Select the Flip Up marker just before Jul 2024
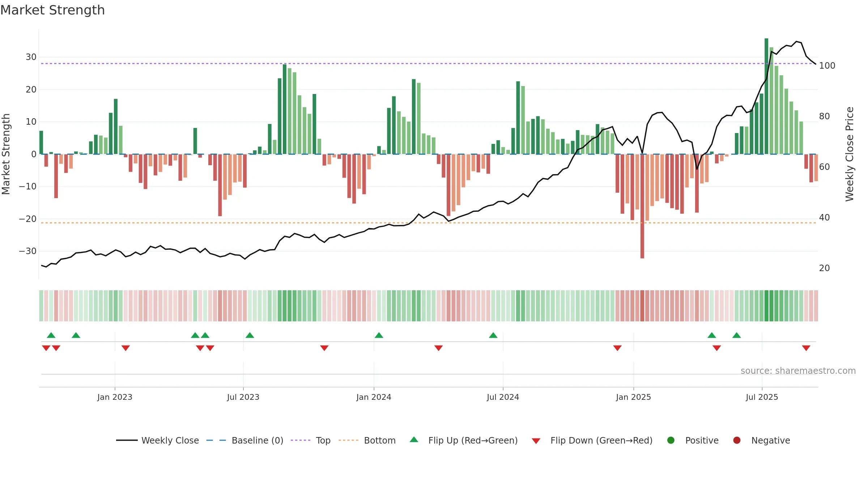The height and width of the screenshot is (488, 868). pyautogui.click(x=493, y=335)
